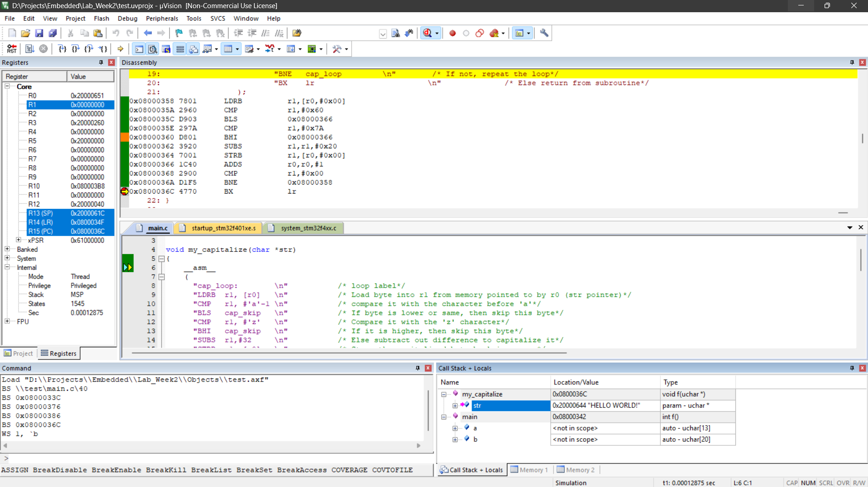Switch to the startup_stm32f401xe.s tab

(223, 228)
